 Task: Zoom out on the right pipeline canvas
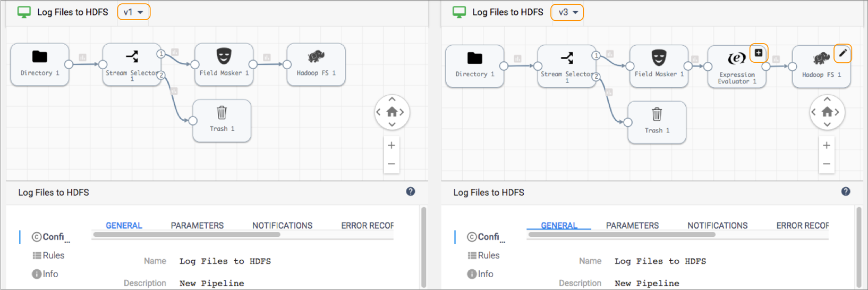[827, 164]
